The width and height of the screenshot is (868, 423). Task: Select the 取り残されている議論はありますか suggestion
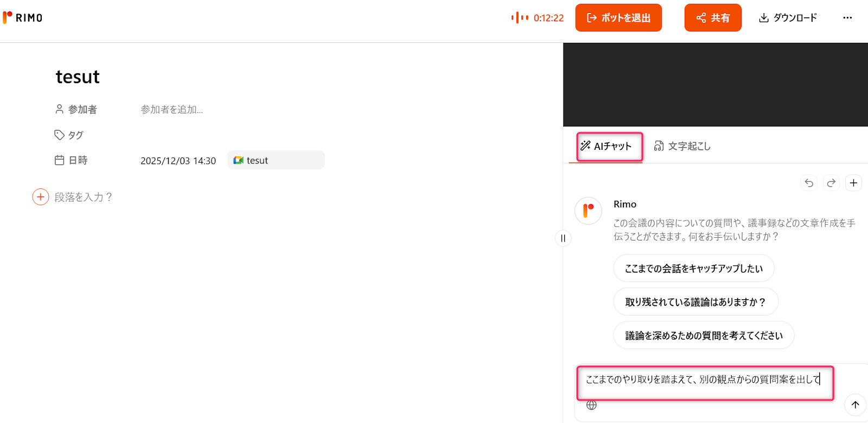tap(695, 301)
